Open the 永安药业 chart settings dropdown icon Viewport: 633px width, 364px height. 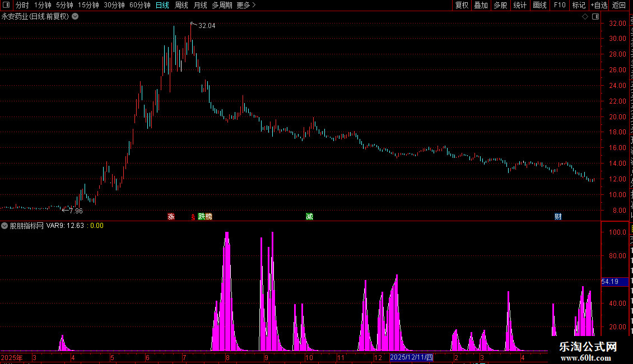point(75,17)
